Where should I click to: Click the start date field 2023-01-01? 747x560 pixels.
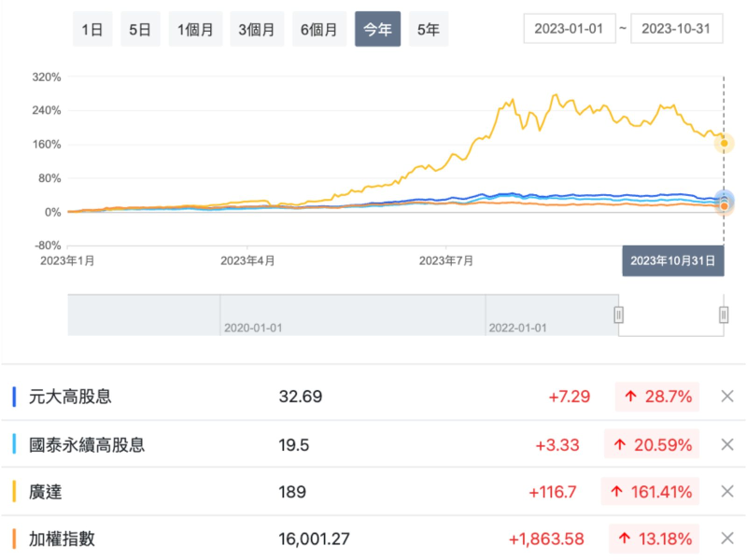click(x=570, y=29)
